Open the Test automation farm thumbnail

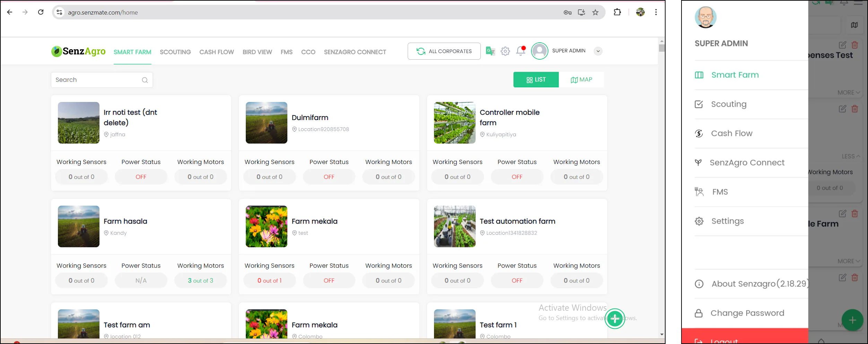(x=454, y=226)
